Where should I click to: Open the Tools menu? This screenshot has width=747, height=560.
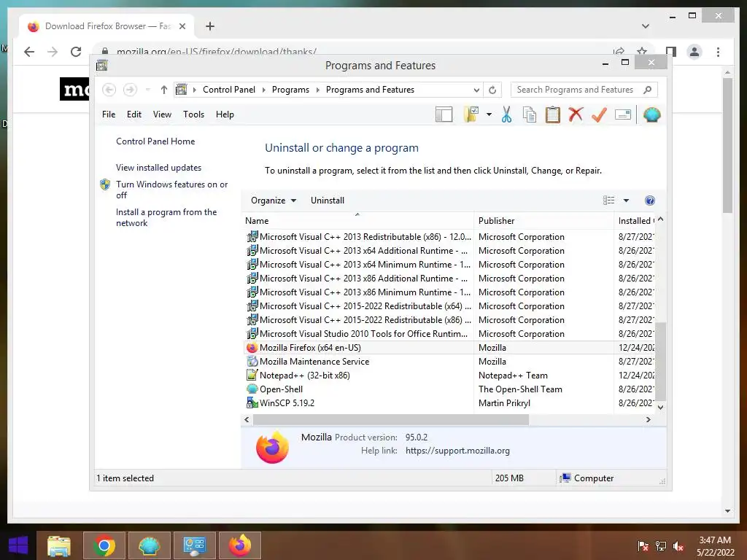[193, 114]
